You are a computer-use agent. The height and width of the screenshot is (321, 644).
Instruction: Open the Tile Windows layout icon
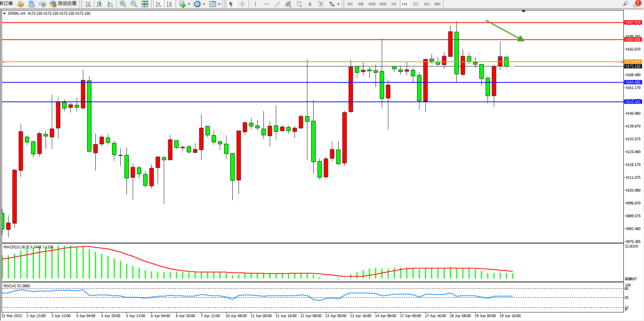click(x=145, y=4)
